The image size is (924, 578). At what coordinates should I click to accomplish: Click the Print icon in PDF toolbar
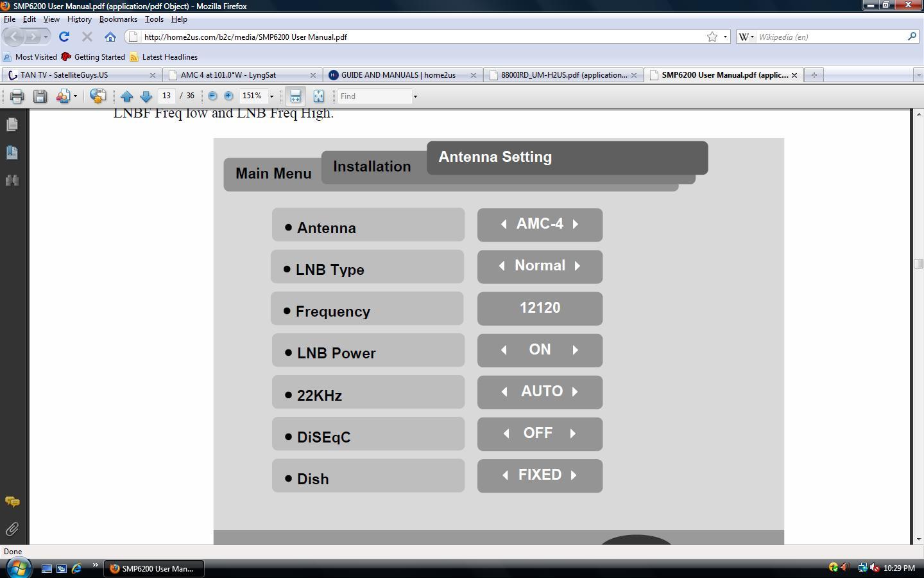[x=17, y=96]
